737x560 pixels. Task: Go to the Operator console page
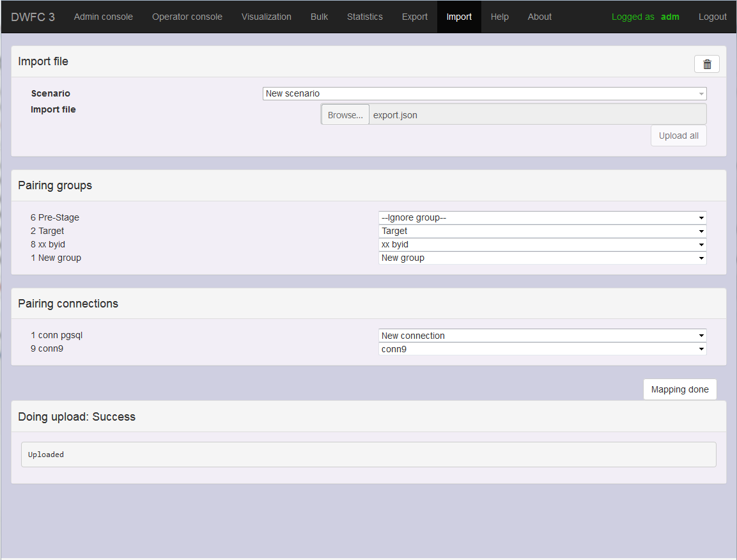[187, 17]
